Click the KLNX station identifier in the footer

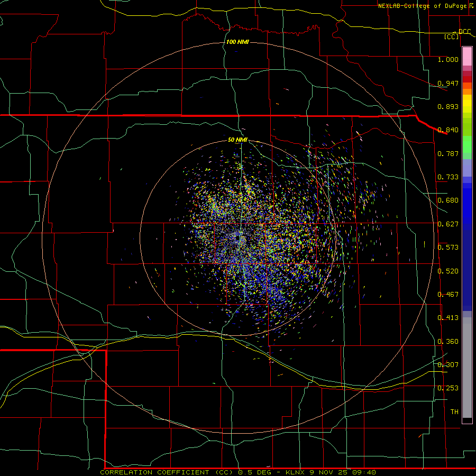[x=296, y=472]
